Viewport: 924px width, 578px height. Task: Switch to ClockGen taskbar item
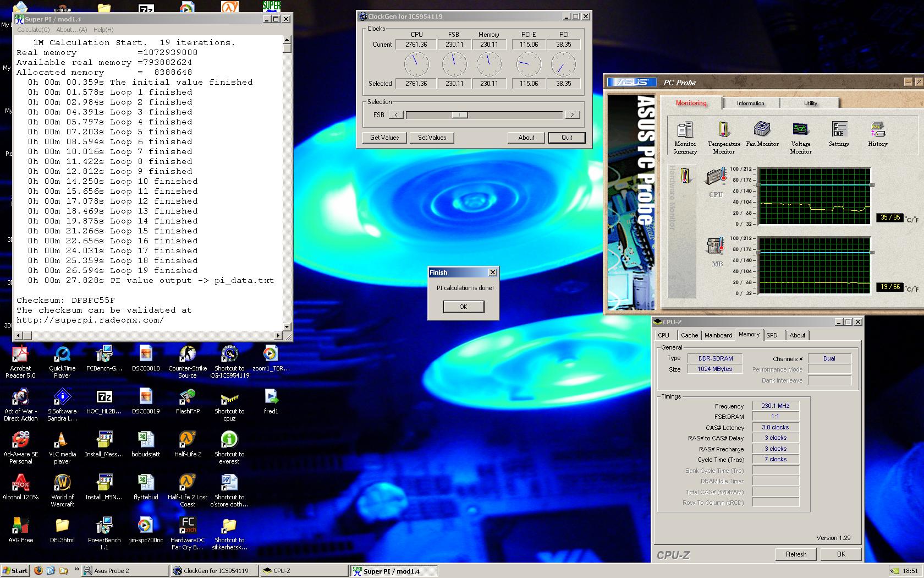(215, 571)
